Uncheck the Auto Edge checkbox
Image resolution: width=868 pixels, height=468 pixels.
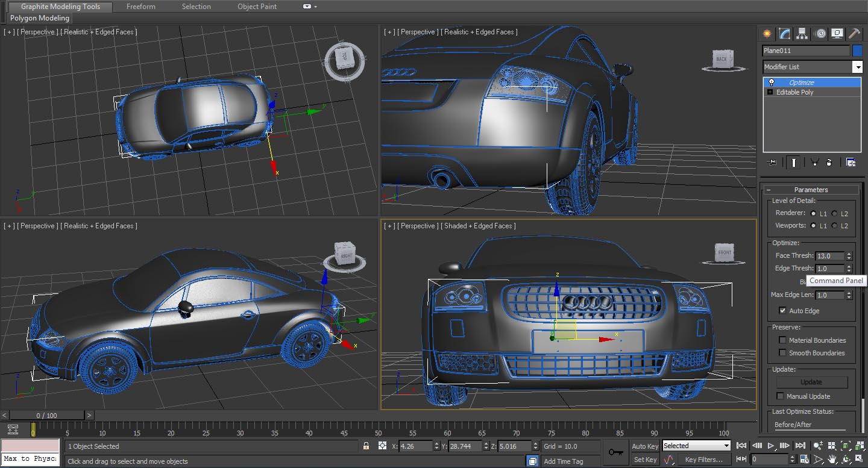tap(782, 310)
